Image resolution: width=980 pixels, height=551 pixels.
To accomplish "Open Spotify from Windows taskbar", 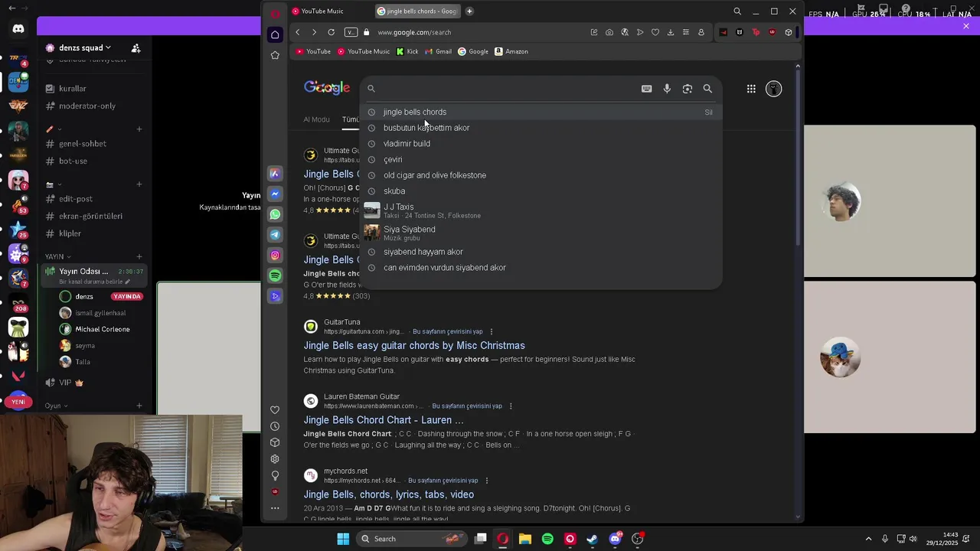I will pos(547,539).
